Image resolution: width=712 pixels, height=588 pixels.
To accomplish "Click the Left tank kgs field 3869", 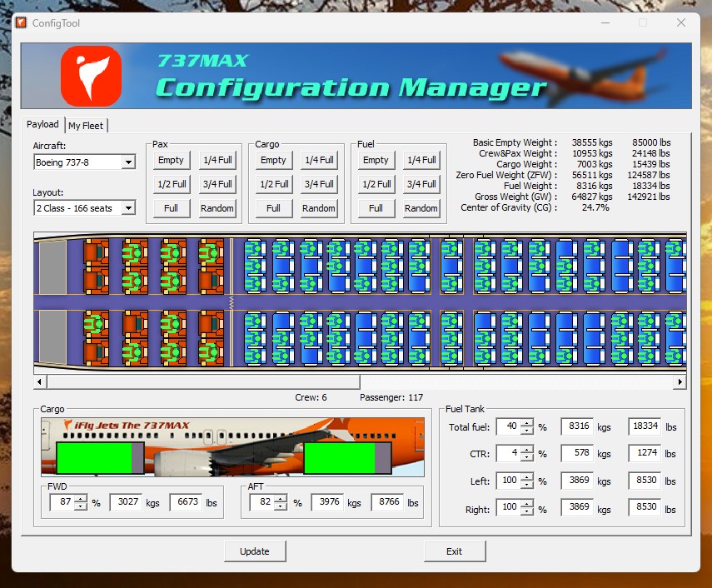I will click(577, 480).
